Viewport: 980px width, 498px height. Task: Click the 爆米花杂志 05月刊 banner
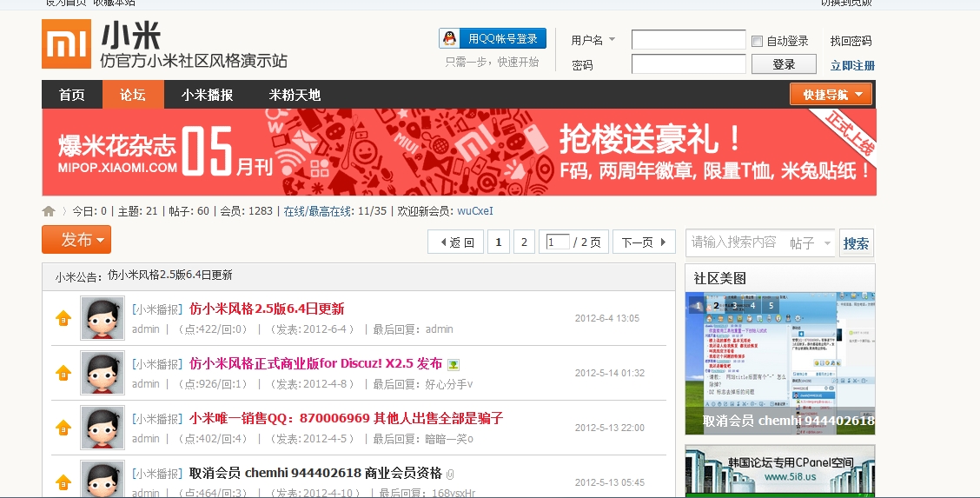coord(459,152)
